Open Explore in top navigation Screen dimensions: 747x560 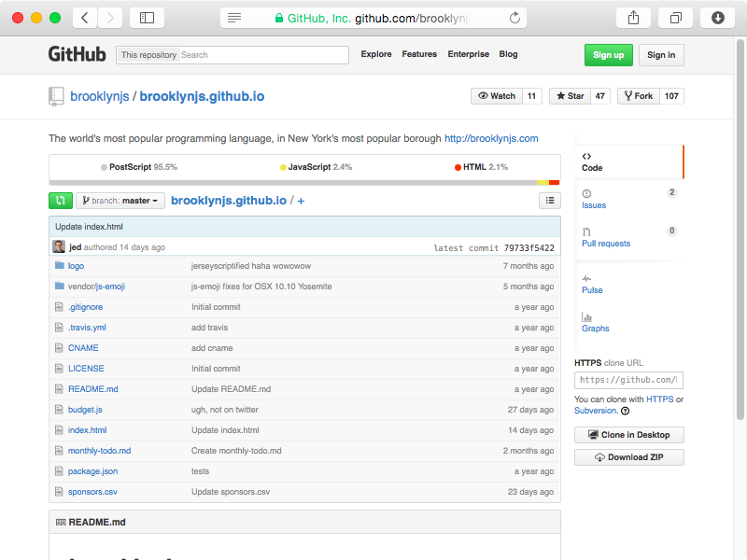click(376, 54)
